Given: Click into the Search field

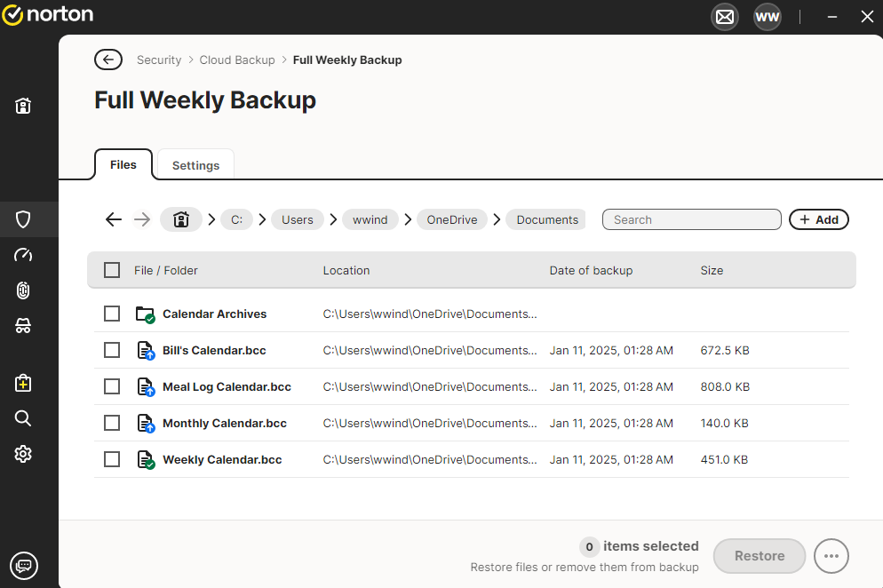Looking at the screenshot, I should point(691,219).
